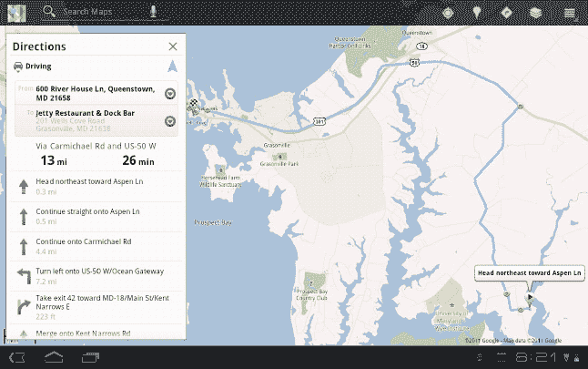The height and width of the screenshot is (369, 588).
Task: Center map on my location
Action: 448,13
